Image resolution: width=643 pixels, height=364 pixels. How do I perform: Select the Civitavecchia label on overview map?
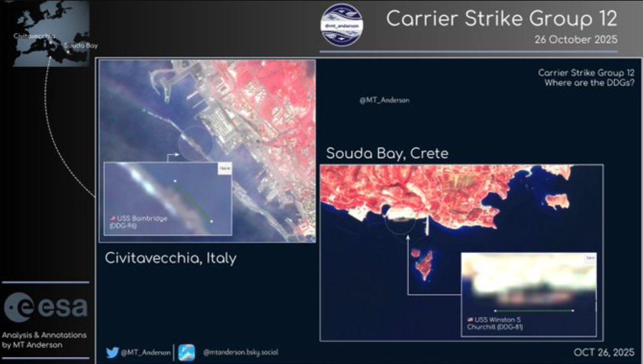pyautogui.click(x=34, y=36)
